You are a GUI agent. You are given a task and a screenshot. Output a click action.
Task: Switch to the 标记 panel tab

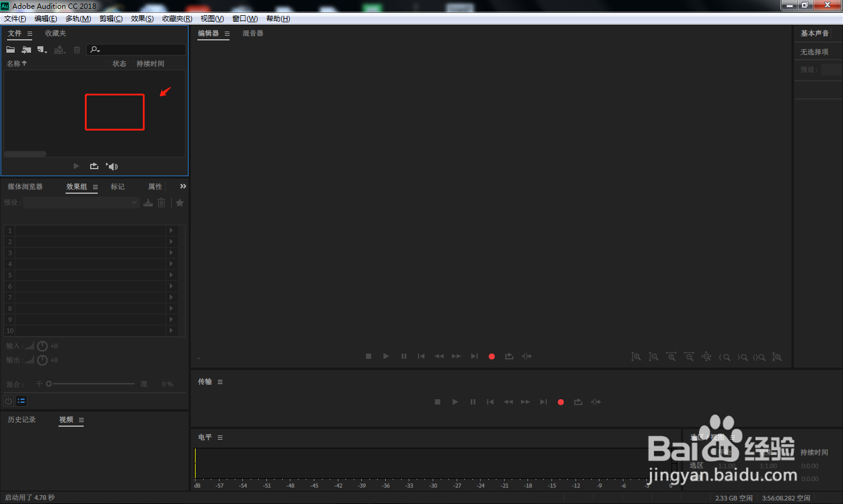(x=118, y=187)
